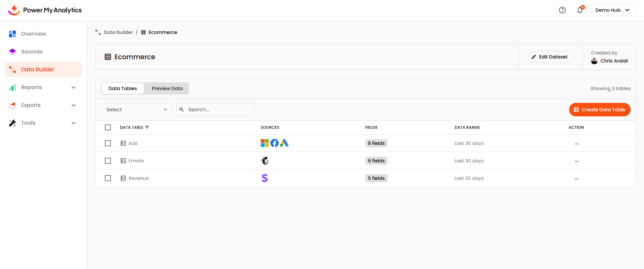
Task: Click the Tools sidebar item
Action: click(x=43, y=123)
